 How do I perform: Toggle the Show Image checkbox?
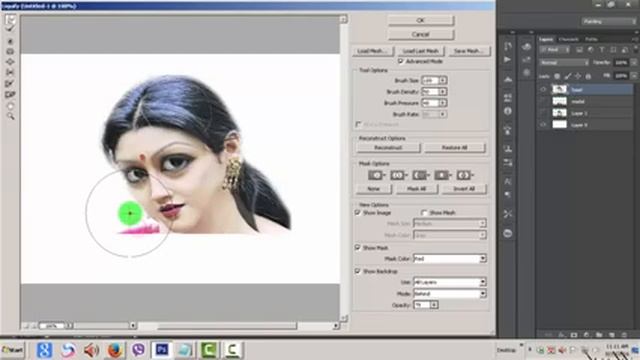(x=358, y=213)
